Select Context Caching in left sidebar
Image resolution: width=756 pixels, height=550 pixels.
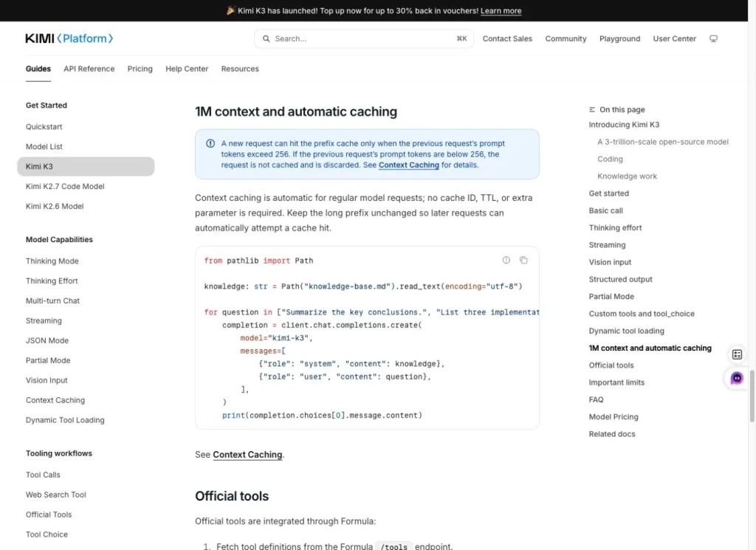tap(55, 400)
